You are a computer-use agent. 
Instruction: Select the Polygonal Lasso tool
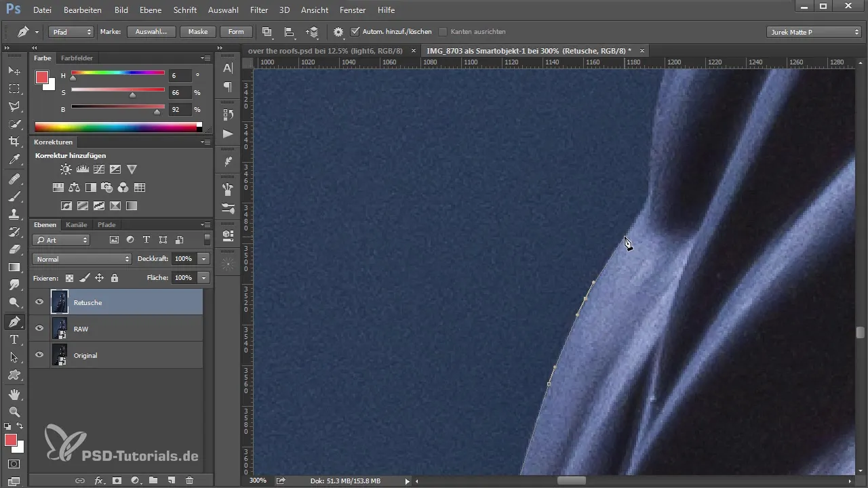point(14,106)
